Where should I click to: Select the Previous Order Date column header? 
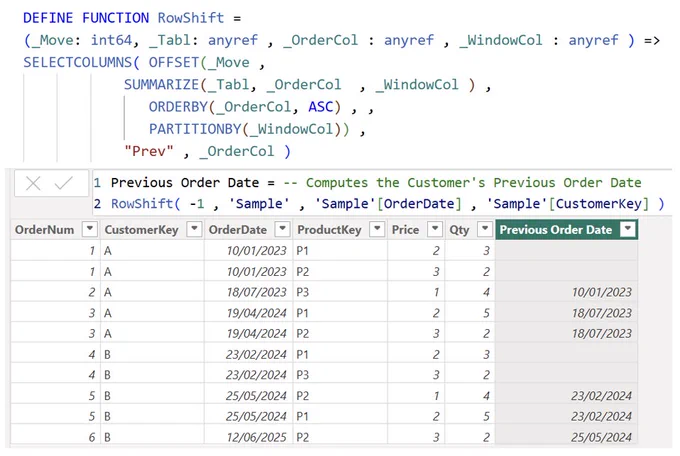(556, 230)
